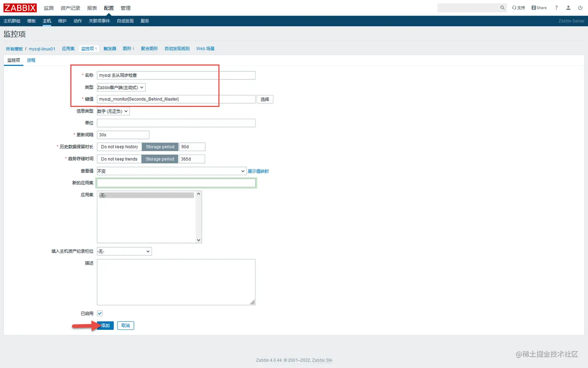Open user profile icon
Screen dimensions: 588x368
point(568,8)
